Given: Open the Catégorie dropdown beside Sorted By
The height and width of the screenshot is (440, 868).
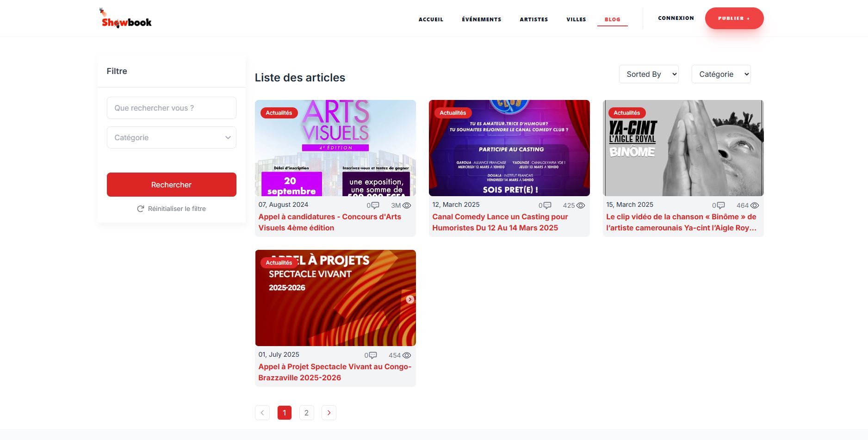Looking at the screenshot, I should (721, 74).
